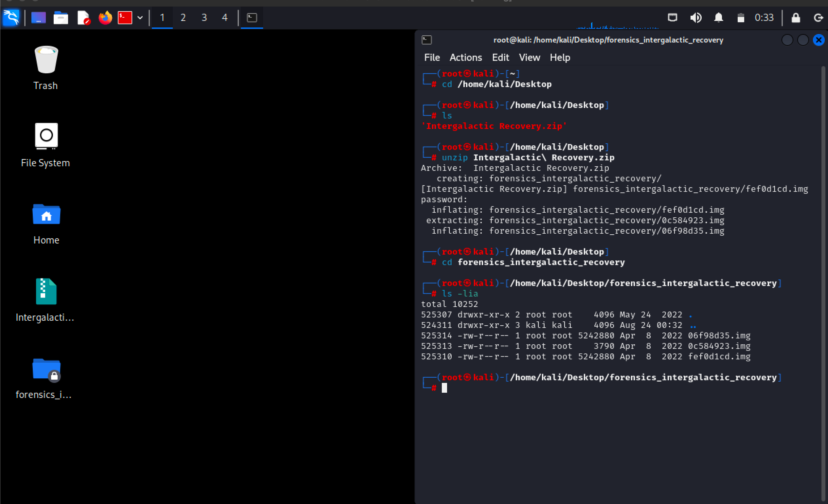Open the file manager from the panel
Viewport: 828px width, 504px height.
pos(61,17)
